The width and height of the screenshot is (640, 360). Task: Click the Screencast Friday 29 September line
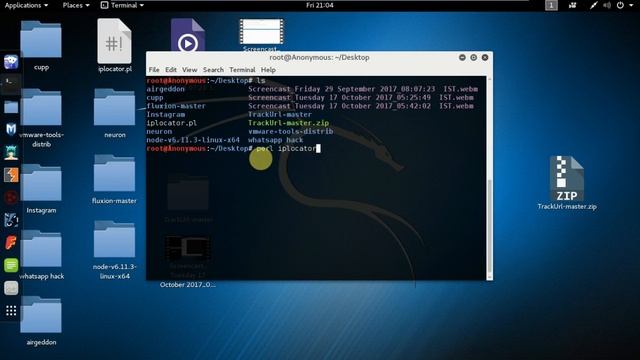(x=363, y=89)
